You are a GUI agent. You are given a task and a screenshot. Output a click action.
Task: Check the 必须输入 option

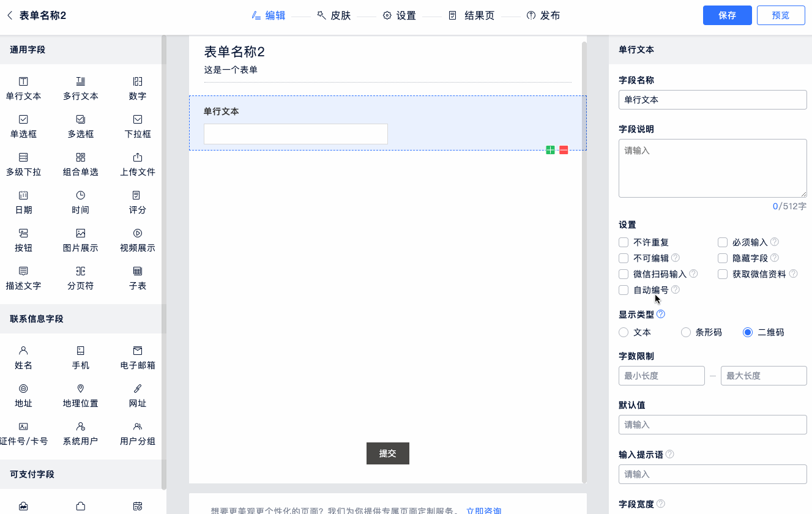coord(723,242)
